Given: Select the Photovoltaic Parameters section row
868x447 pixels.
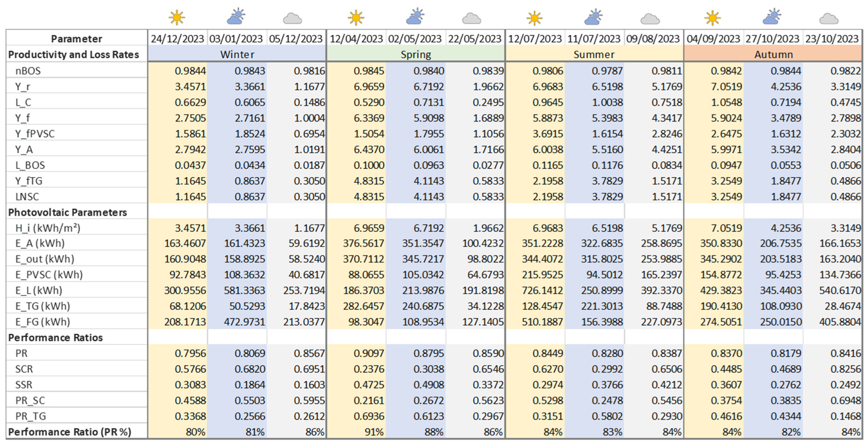Looking at the screenshot, I should point(67,212).
